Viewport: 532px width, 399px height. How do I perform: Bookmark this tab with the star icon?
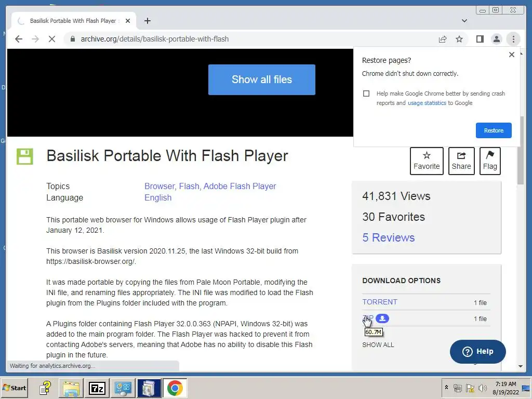[x=459, y=39]
